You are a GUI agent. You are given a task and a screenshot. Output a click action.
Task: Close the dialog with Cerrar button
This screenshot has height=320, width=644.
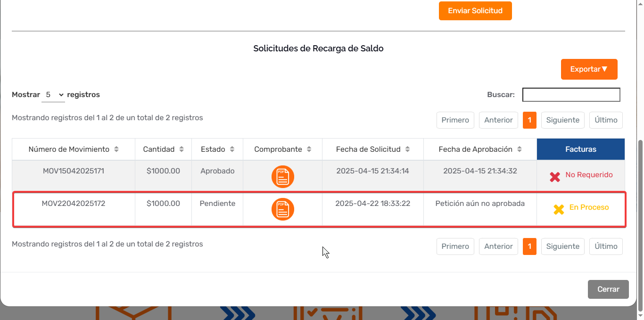coord(608,289)
